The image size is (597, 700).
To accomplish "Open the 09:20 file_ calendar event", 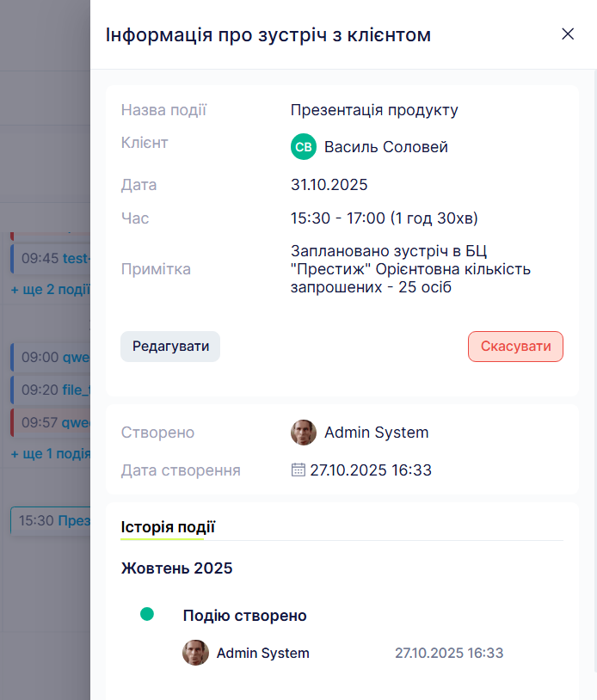I will pos(51,390).
